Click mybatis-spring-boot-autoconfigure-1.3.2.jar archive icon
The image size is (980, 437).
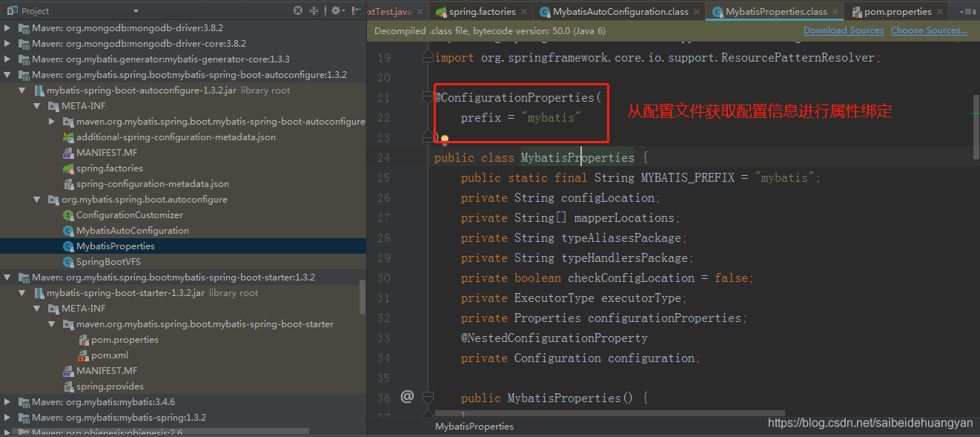39,91
